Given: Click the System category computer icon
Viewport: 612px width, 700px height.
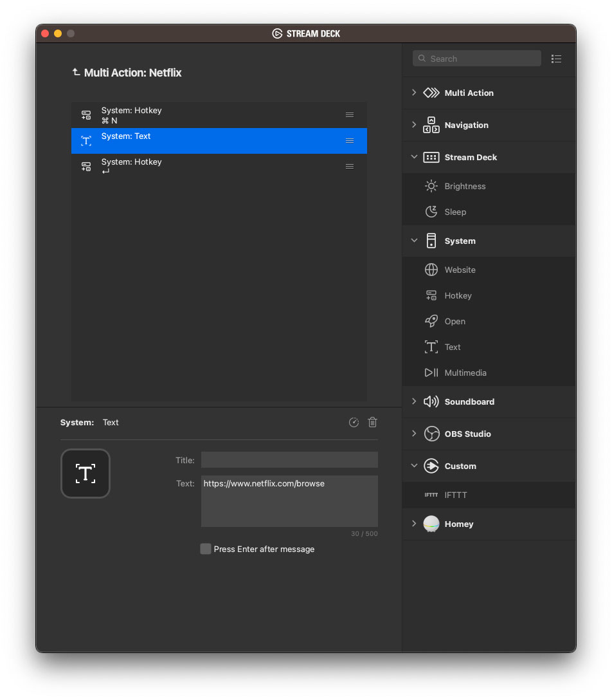Looking at the screenshot, I should (431, 241).
